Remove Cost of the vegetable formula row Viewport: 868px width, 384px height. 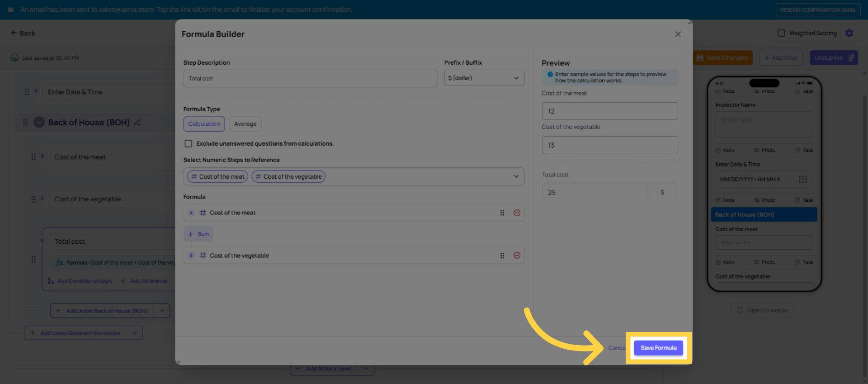(x=517, y=256)
